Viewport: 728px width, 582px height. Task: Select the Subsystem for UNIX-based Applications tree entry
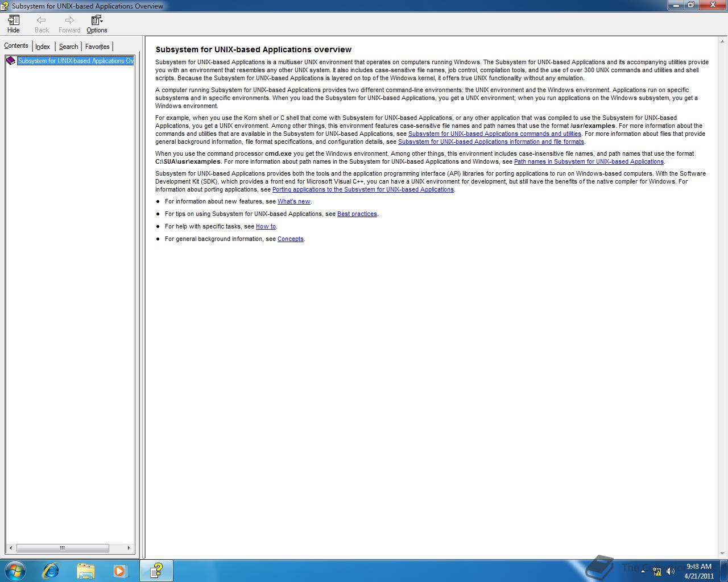pos(76,61)
